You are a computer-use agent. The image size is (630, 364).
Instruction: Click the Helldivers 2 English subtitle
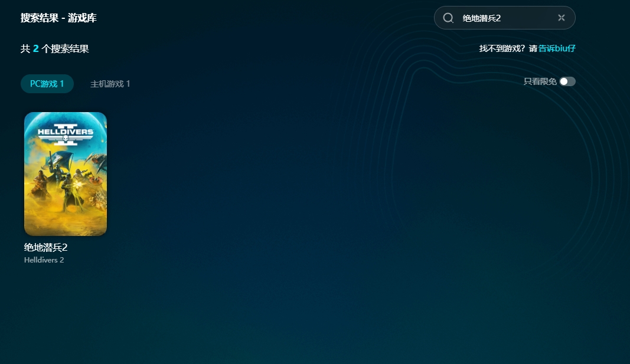pyautogui.click(x=44, y=260)
